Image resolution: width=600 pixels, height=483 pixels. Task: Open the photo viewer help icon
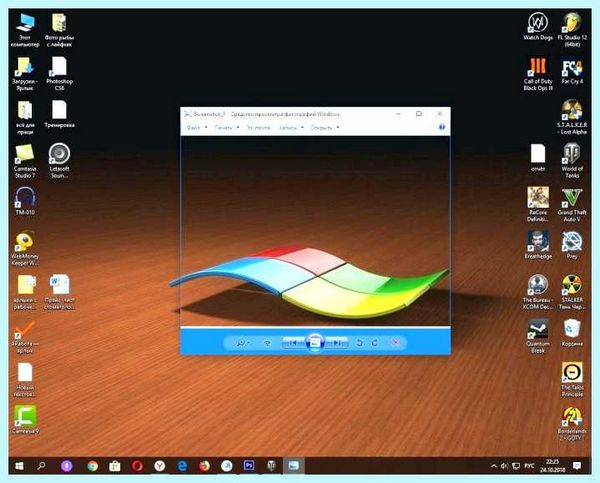[442, 127]
